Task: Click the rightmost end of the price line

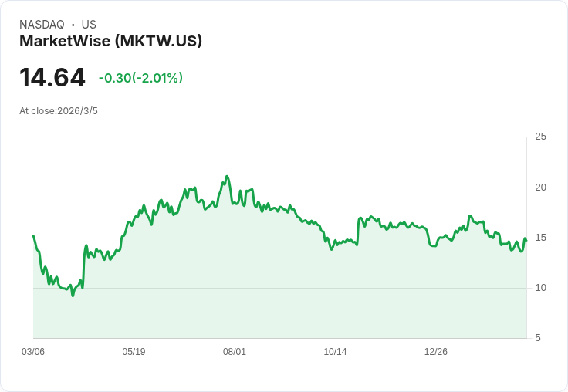Action: pyautogui.click(x=526, y=240)
